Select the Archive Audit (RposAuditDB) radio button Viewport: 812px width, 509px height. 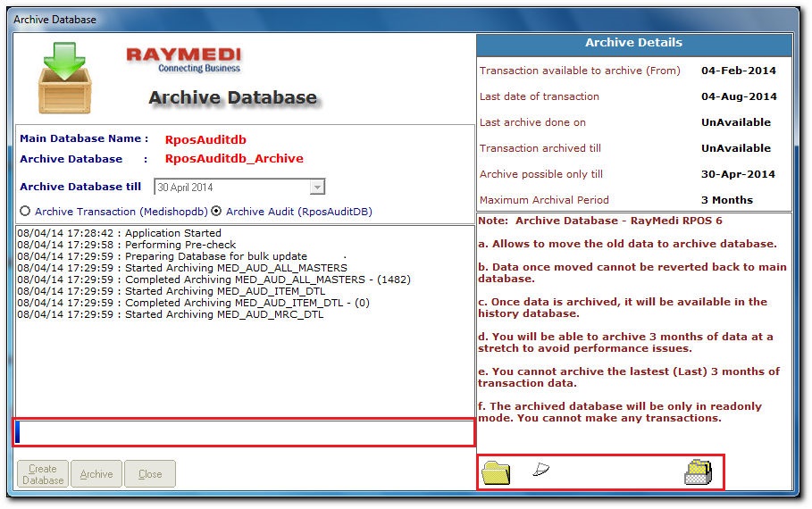tap(216, 212)
